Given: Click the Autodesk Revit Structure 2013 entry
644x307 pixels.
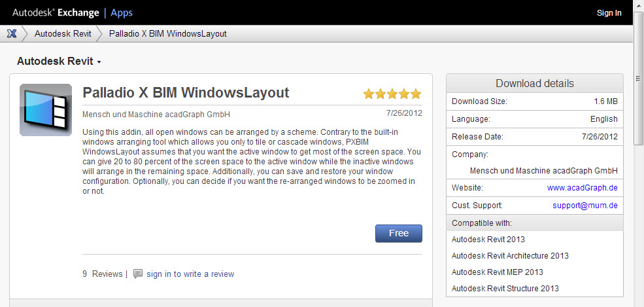Looking at the screenshot, I should 505,289.
